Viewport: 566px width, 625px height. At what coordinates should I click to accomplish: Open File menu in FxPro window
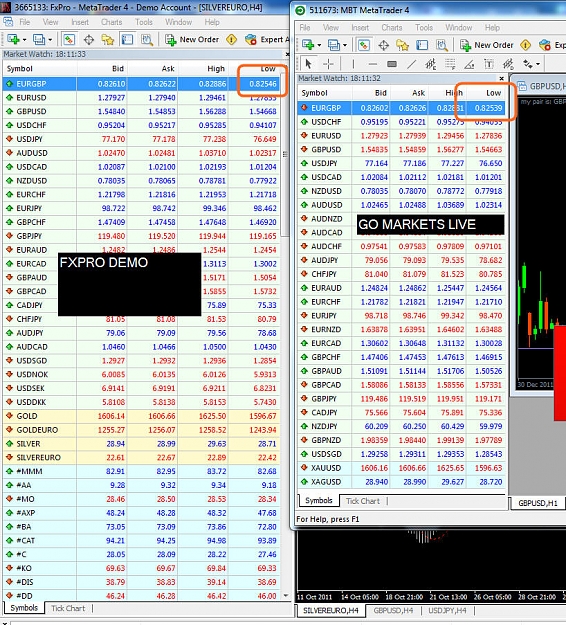pyautogui.click(x=25, y=22)
